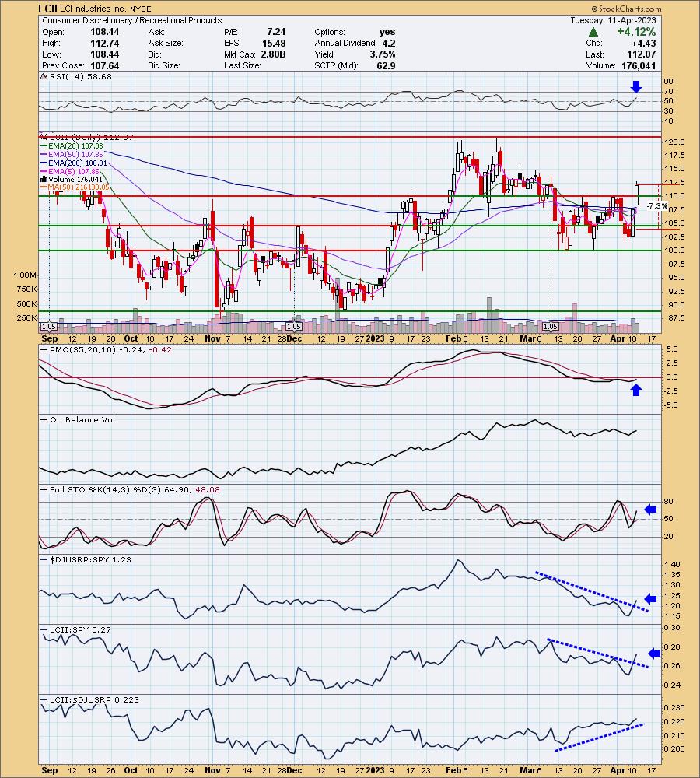Click the NYSE exchange label

pyautogui.click(x=141, y=9)
